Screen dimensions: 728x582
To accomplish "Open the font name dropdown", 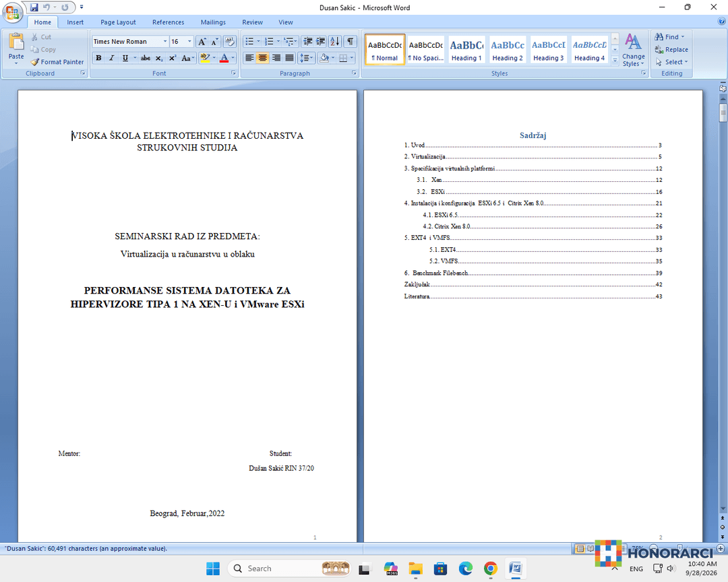I will 165,42.
